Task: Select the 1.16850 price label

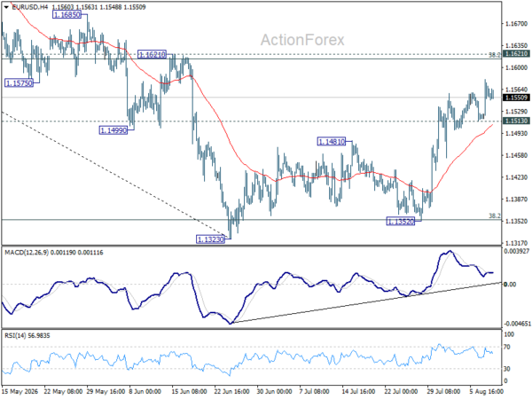Action: pyautogui.click(x=66, y=14)
